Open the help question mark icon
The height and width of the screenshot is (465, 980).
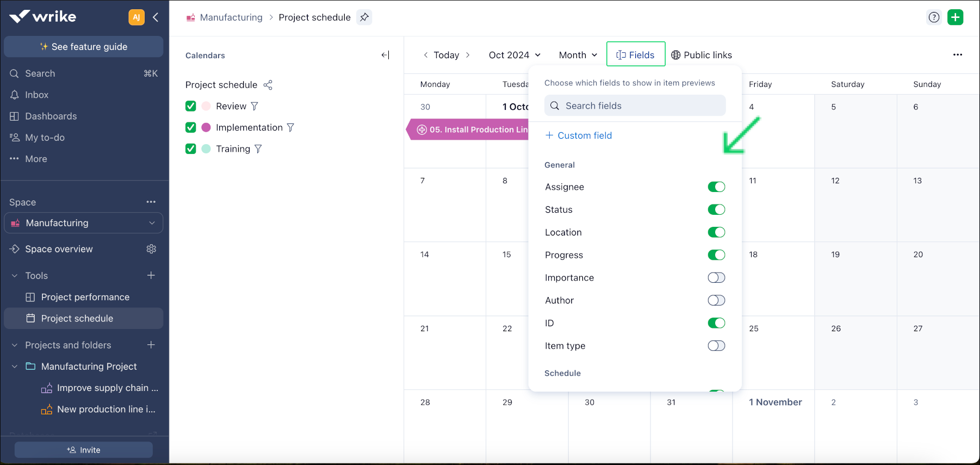pyautogui.click(x=934, y=17)
